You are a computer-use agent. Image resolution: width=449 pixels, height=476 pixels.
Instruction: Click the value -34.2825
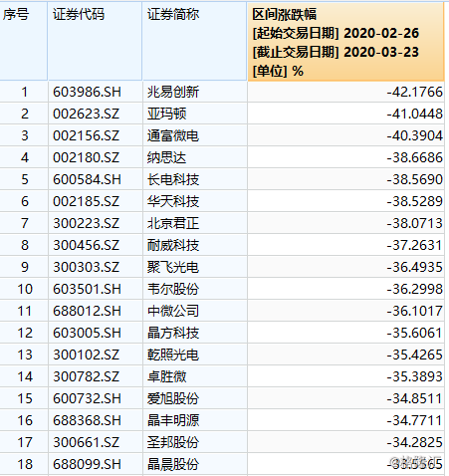pos(415,442)
